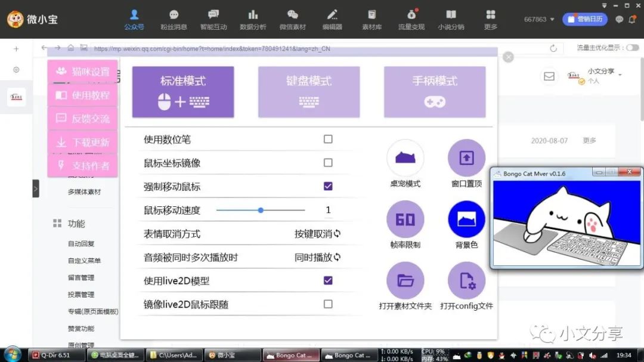Image resolution: width=644 pixels, height=362 pixels.
Task: Open 打开config文件 icon
Action: coord(466,280)
